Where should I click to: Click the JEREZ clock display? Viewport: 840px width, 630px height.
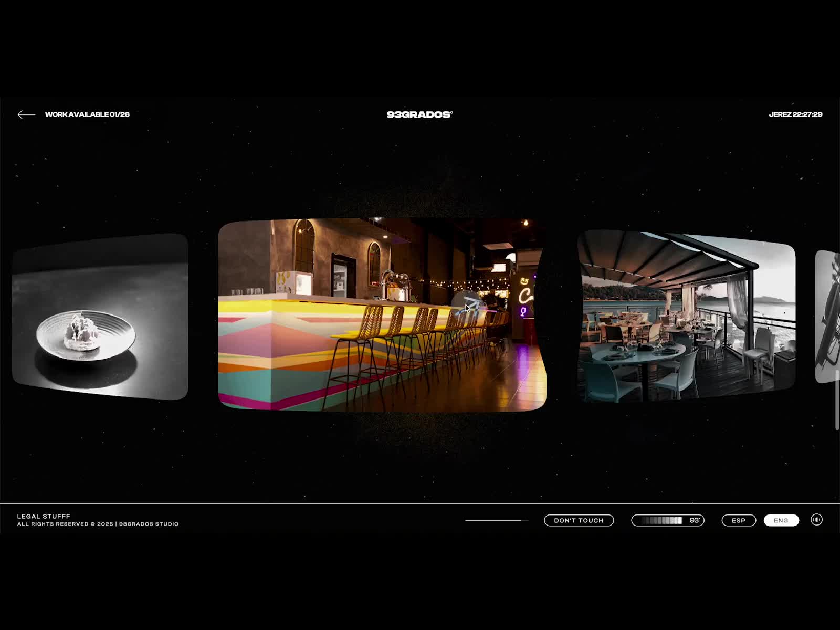[795, 114]
